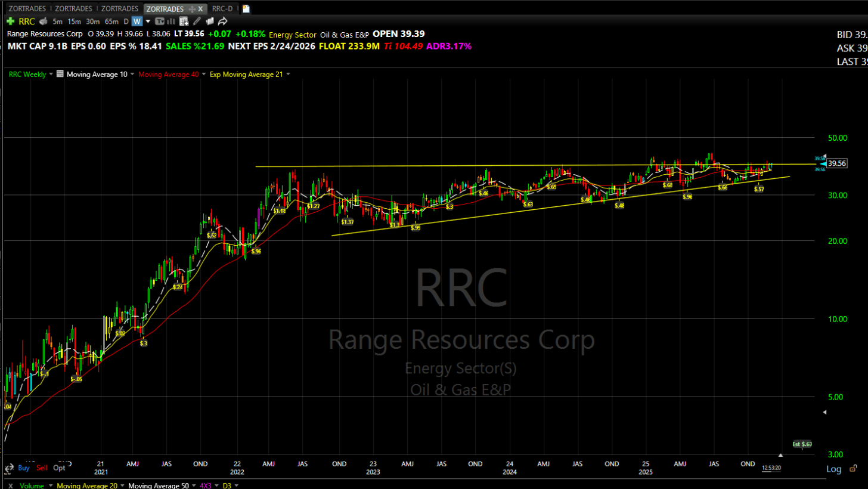Click the piggy bank icon beside RRC
Screen dimensions: 868x489
(43, 21)
